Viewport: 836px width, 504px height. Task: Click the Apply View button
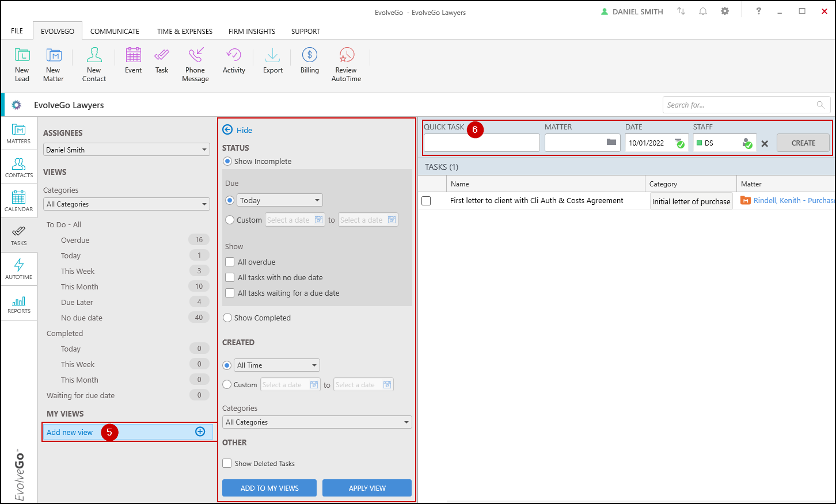[x=367, y=488]
